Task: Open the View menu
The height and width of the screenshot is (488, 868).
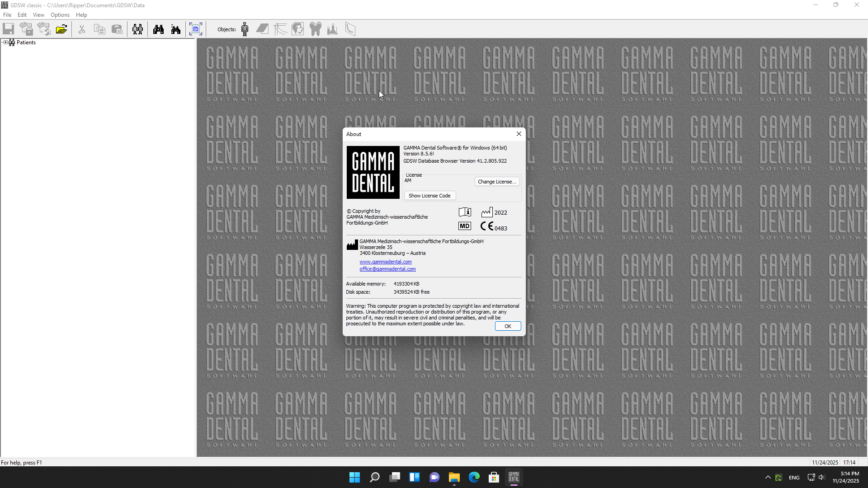Action: pyautogui.click(x=38, y=15)
